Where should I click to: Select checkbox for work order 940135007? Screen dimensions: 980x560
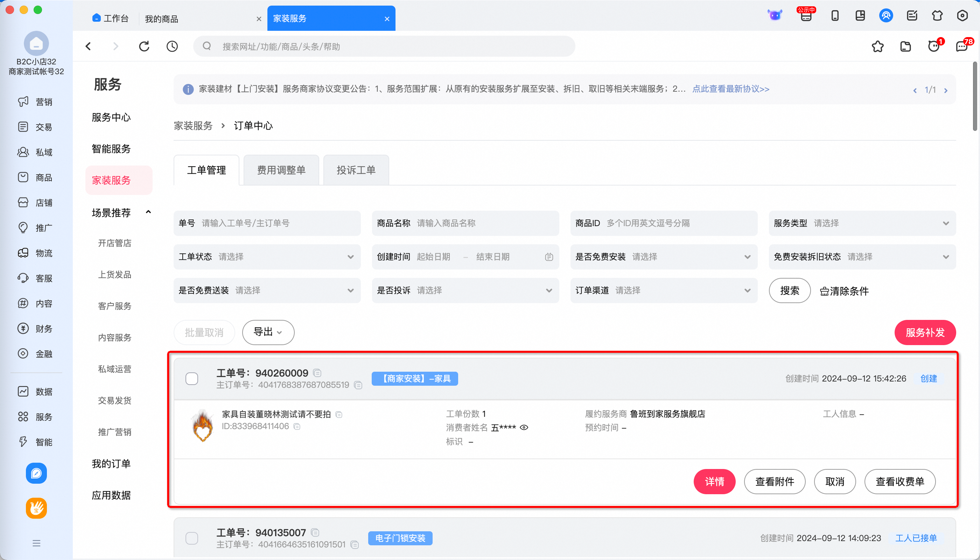click(191, 538)
